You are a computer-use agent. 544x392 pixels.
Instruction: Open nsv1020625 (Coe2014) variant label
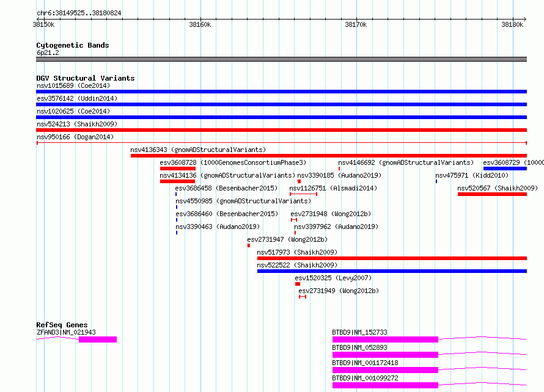pos(73,111)
